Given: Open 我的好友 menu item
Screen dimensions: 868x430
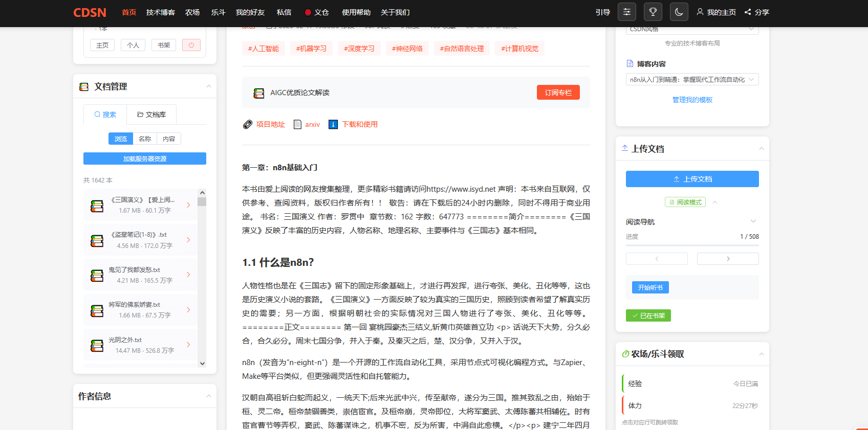Looking at the screenshot, I should [x=250, y=12].
